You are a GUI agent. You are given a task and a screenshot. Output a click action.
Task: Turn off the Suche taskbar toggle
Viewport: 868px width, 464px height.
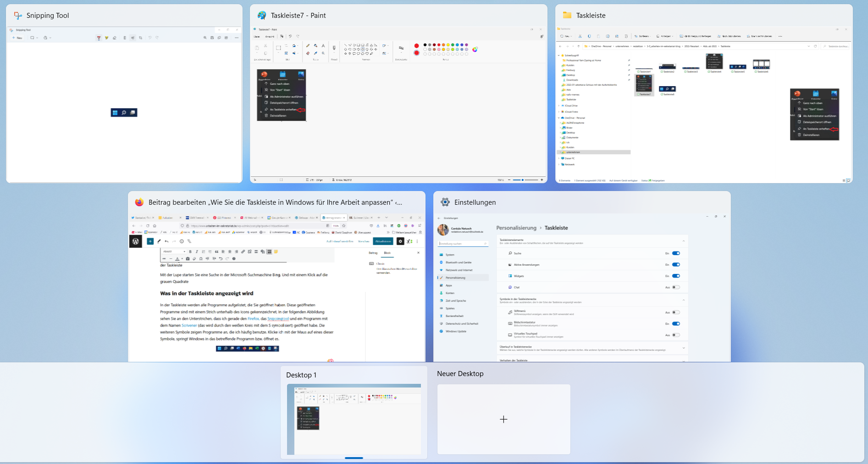[x=676, y=253]
